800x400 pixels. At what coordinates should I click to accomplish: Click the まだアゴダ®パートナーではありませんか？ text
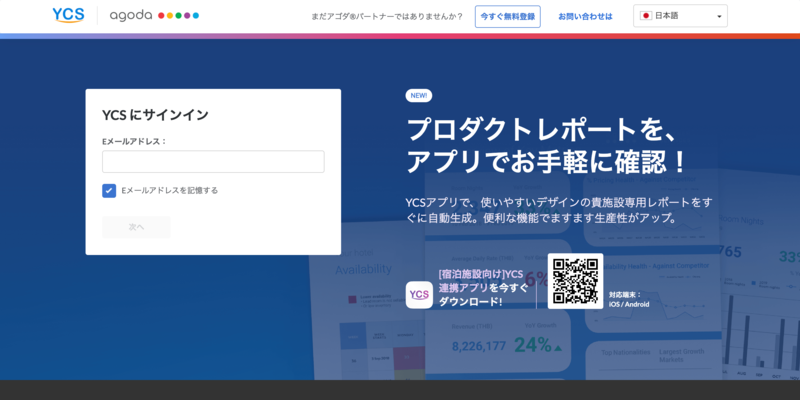pyautogui.click(x=387, y=16)
